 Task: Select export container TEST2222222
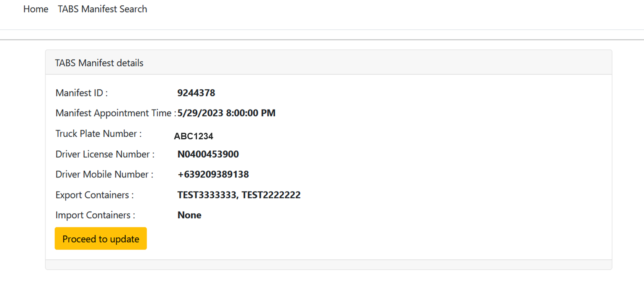coord(271,195)
